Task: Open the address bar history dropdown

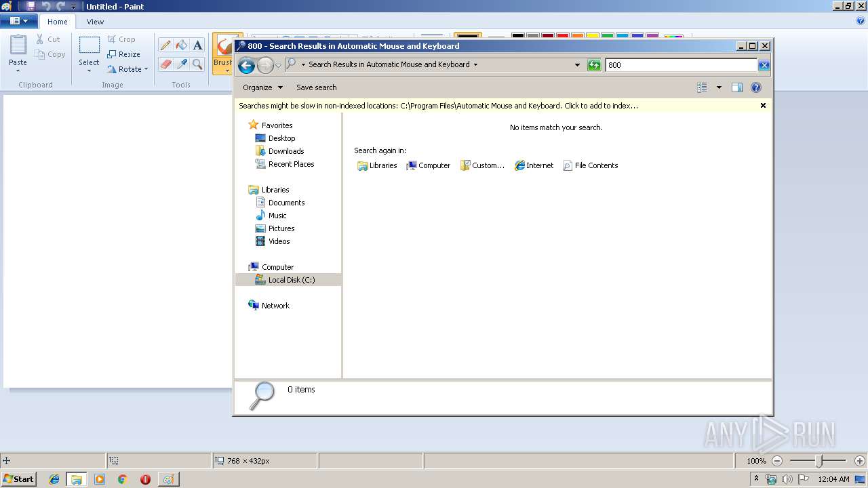Action: coord(577,65)
